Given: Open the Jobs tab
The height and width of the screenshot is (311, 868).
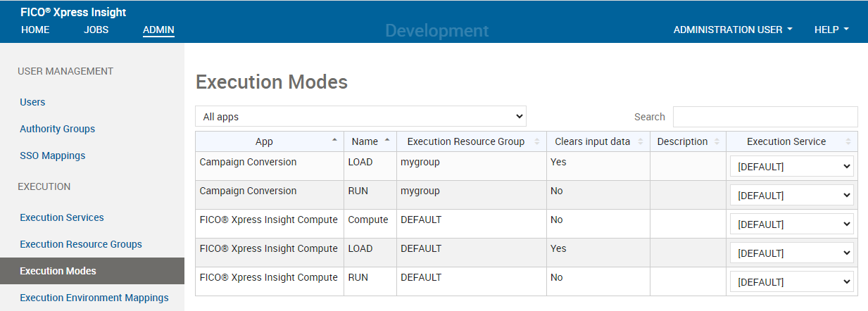Looking at the screenshot, I should [96, 30].
